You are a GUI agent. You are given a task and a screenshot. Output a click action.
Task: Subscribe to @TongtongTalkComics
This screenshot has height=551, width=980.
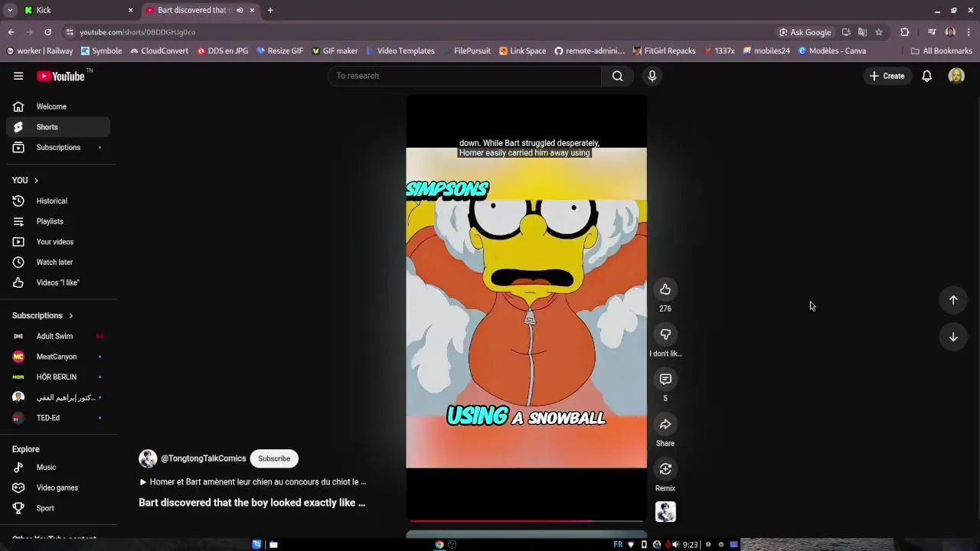(274, 458)
